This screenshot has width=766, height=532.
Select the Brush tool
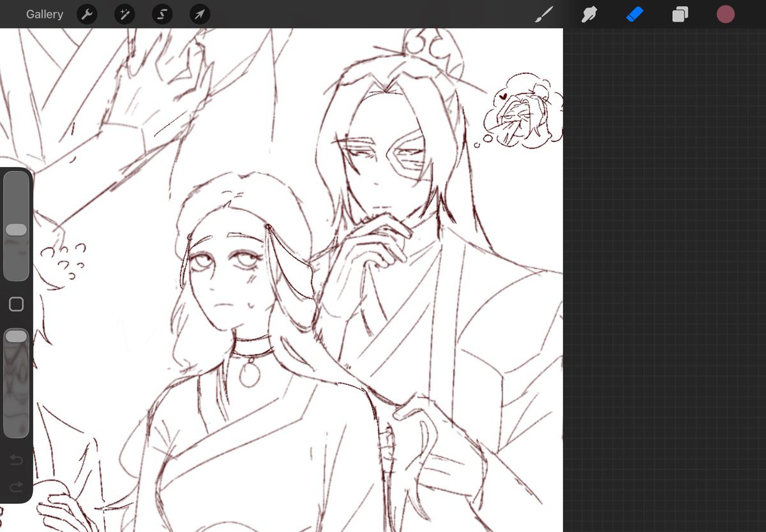544,14
